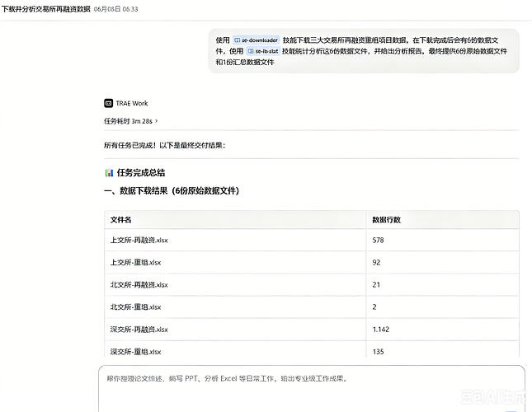Screen dimensions: 532x412
Task: Click the 文件名 column header
Action: tap(235, 219)
